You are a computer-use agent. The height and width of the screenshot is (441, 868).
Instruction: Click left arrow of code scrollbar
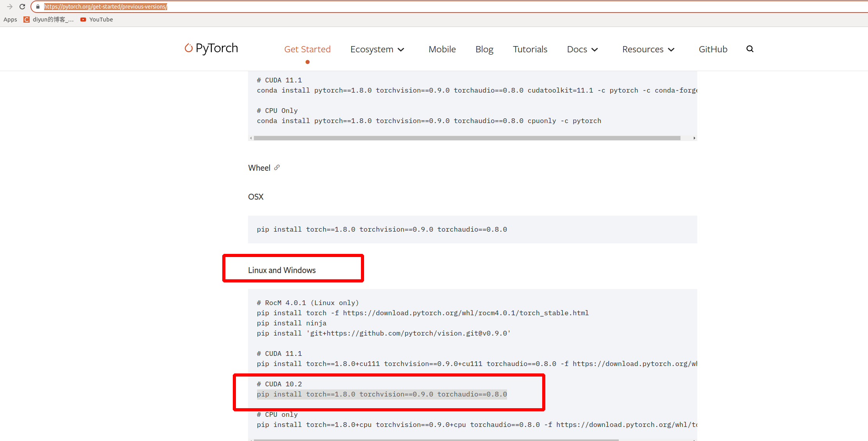(x=251, y=138)
